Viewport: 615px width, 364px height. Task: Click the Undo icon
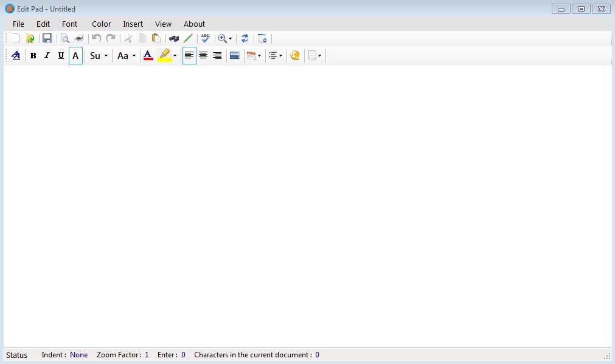[96, 38]
